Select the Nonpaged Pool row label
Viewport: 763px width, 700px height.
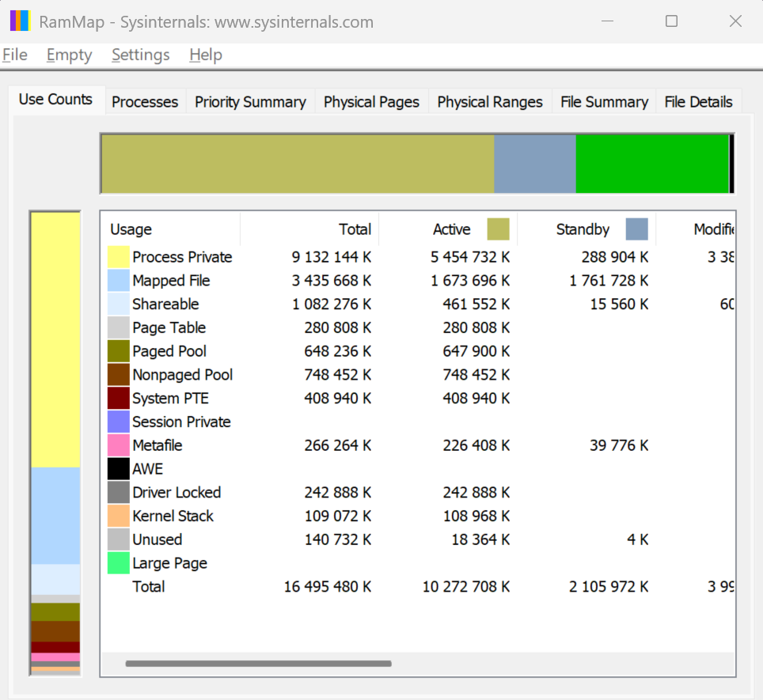(183, 375)
